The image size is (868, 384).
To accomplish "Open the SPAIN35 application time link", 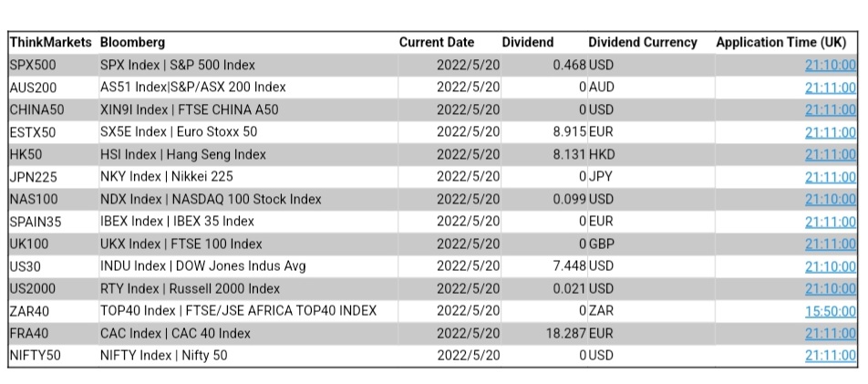I will [830, 222].
